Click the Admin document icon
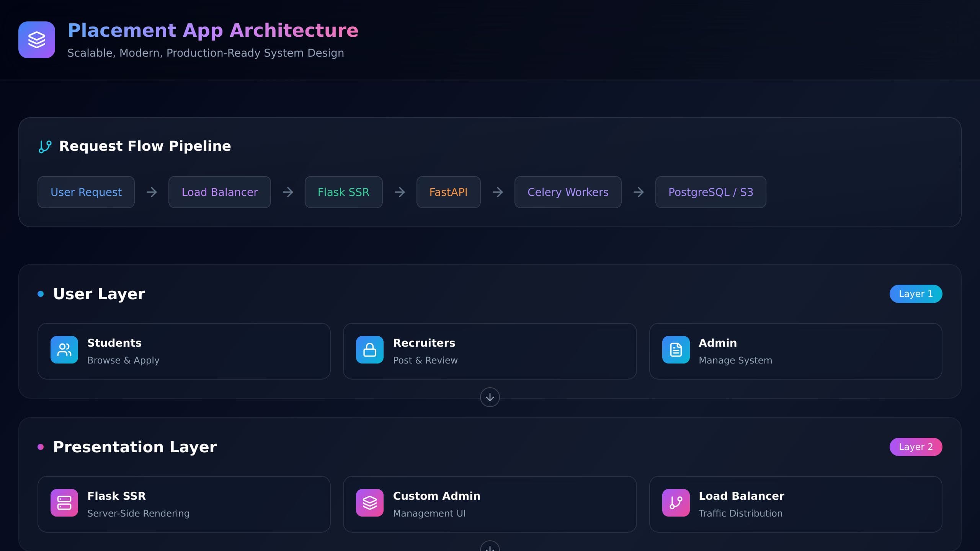 (676, 350)
